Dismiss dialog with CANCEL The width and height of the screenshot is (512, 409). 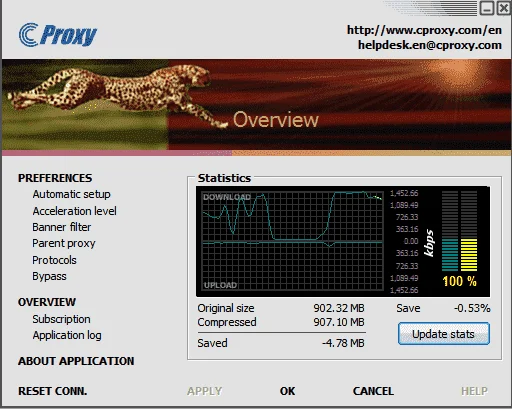[373, 391]
